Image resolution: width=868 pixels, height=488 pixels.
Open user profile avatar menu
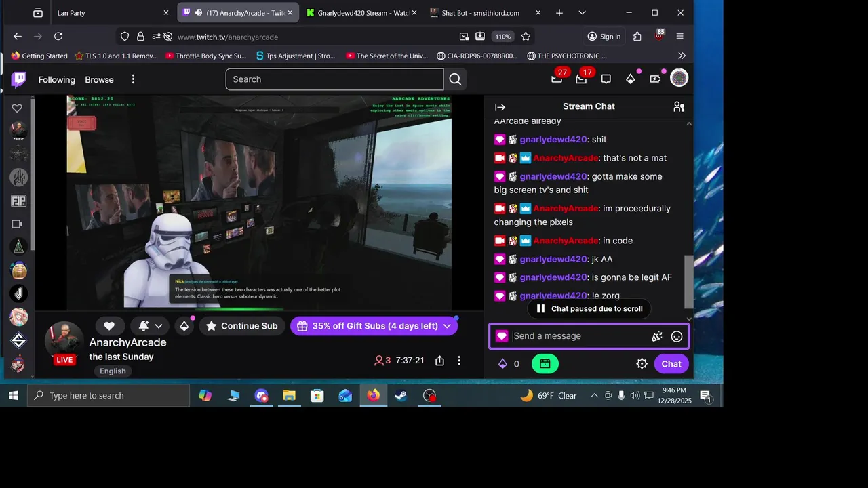click(x=679, y=79)
